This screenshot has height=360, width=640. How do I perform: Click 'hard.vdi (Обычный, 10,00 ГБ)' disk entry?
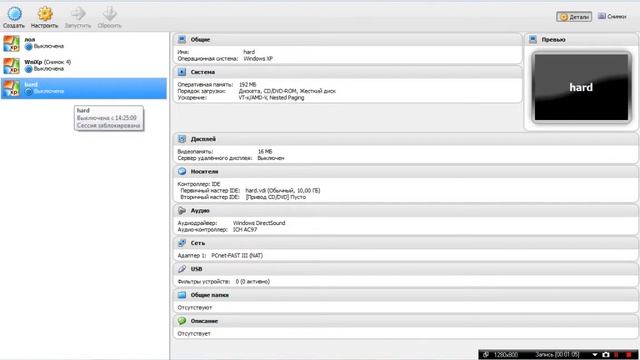coord(282,191)
